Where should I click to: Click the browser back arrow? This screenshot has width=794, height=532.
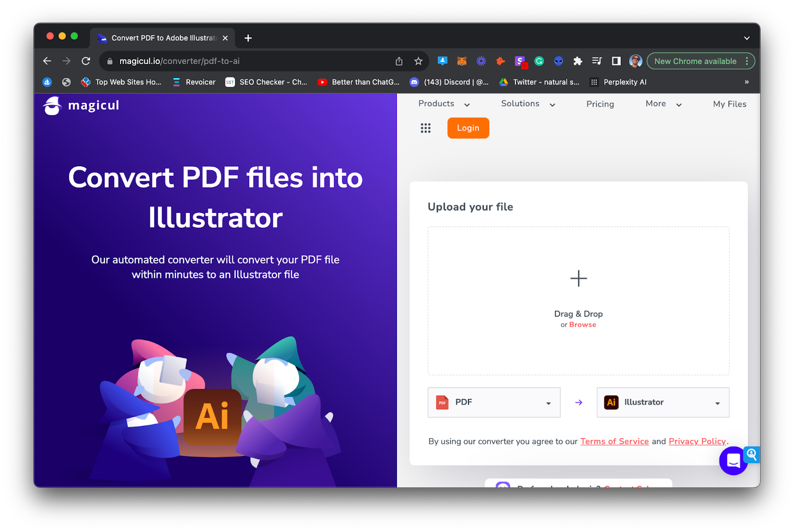(47, 61)
